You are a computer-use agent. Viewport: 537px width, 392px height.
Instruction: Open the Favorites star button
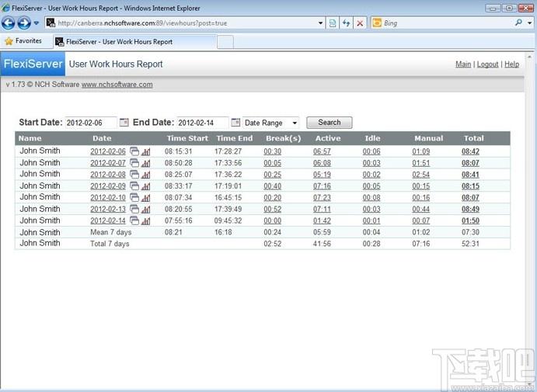click(x=23, y=41)
